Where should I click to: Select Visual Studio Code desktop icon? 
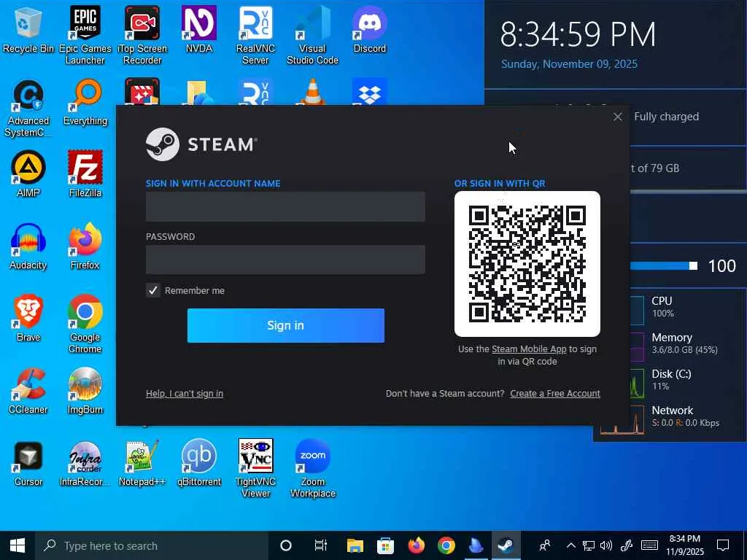coord(312,35)
